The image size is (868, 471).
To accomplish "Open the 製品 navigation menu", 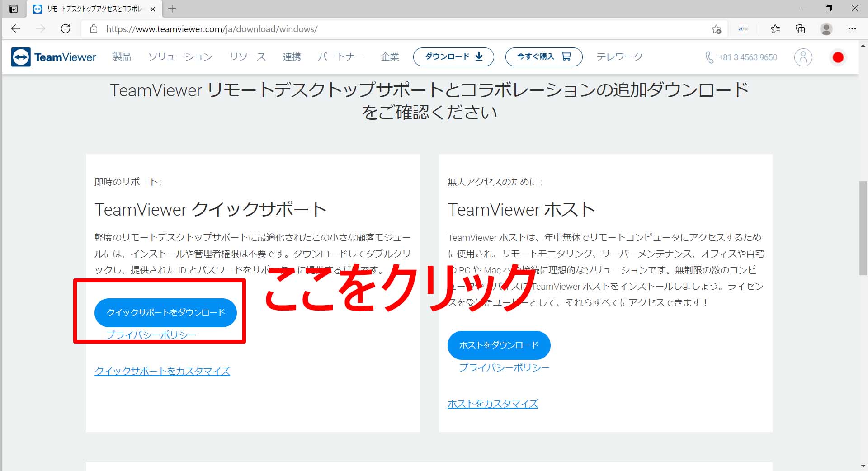I will pos(122,57).
